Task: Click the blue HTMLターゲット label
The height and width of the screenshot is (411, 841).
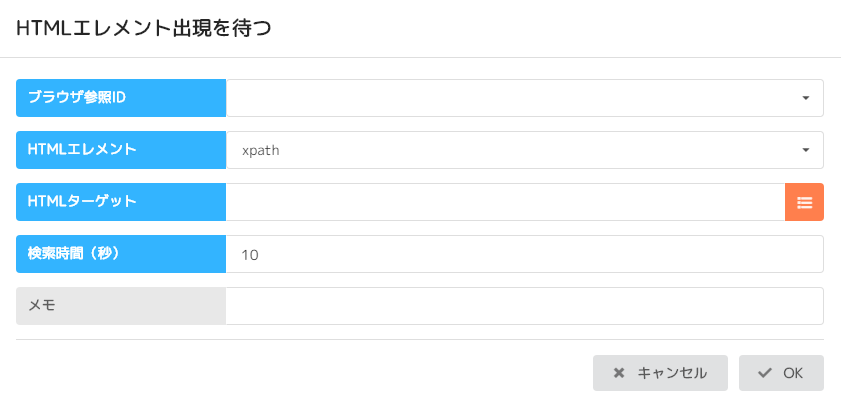Action: pos(121,202)
